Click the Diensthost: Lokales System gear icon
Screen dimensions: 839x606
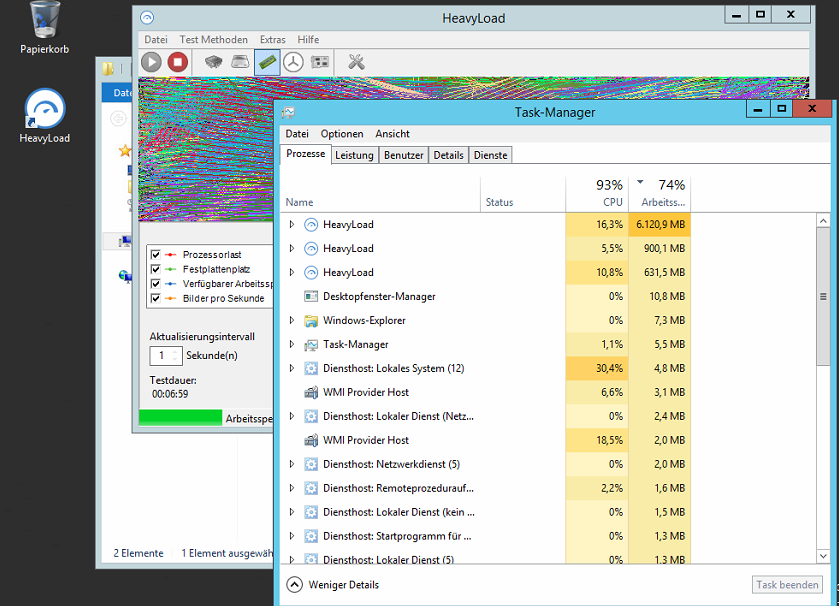311,369
